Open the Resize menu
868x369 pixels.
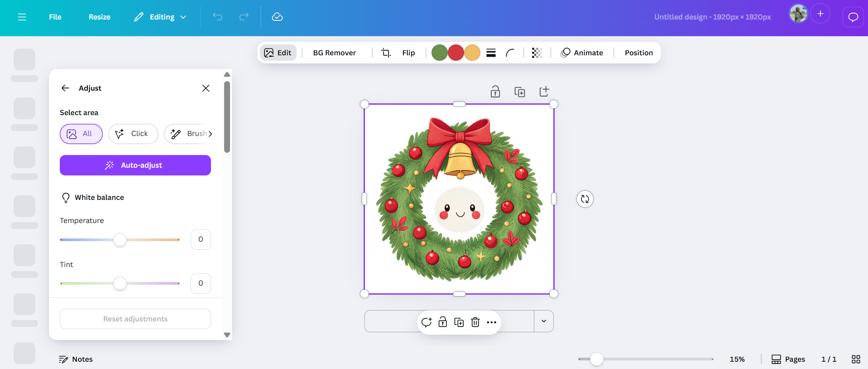[x=100, y=17]
